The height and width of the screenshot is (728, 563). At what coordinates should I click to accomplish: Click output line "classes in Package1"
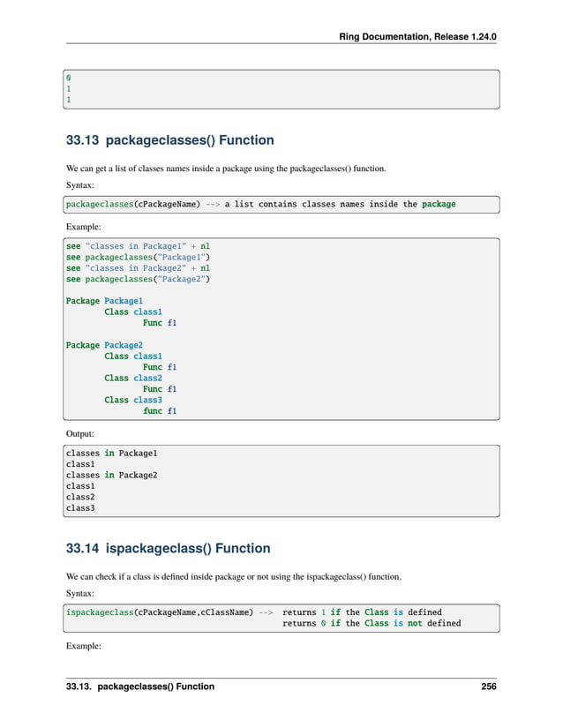[111, 454]
